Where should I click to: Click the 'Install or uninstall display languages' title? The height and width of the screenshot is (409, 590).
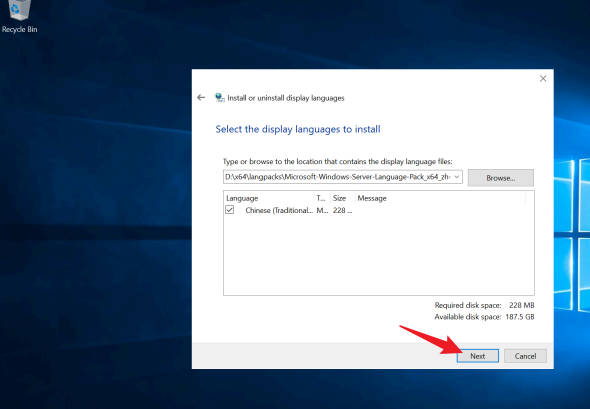click(x=286, y=98)
